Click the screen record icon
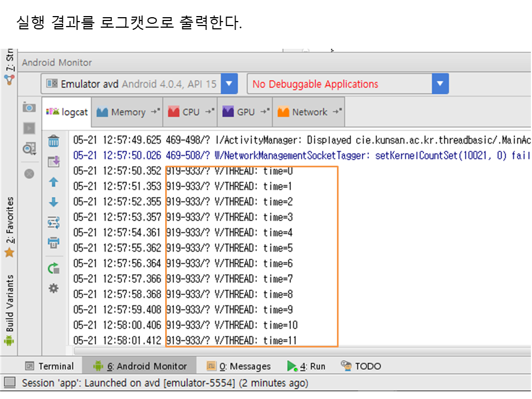The image size is (532, 399). pyautogui.click(x=29, y=128)
